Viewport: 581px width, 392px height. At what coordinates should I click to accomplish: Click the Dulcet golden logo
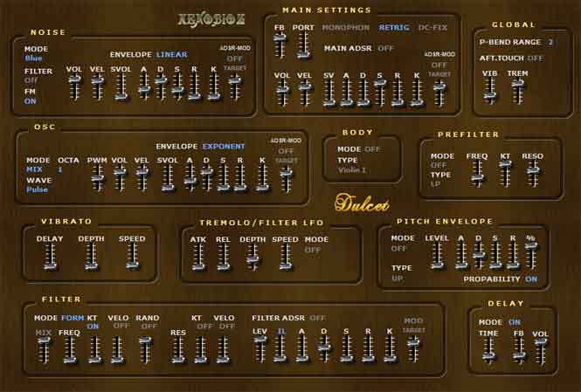point(362,203)
